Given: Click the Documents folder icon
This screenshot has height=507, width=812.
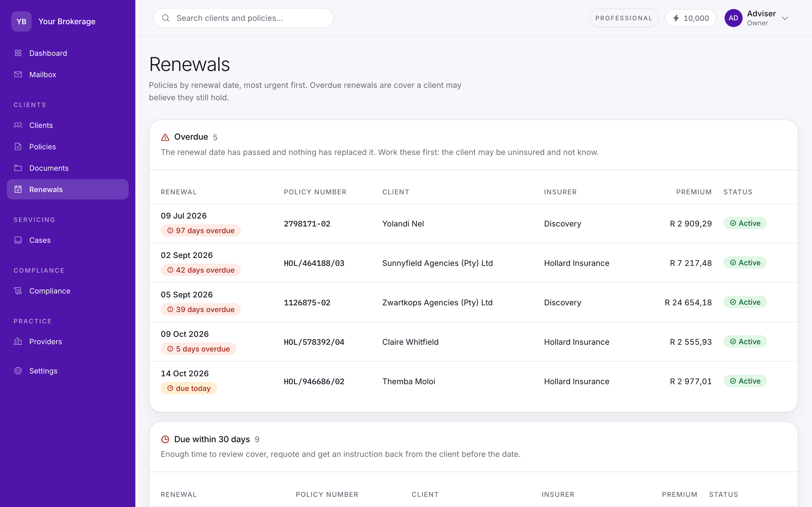Looking at the screenshot, I should tap(18, 168).
